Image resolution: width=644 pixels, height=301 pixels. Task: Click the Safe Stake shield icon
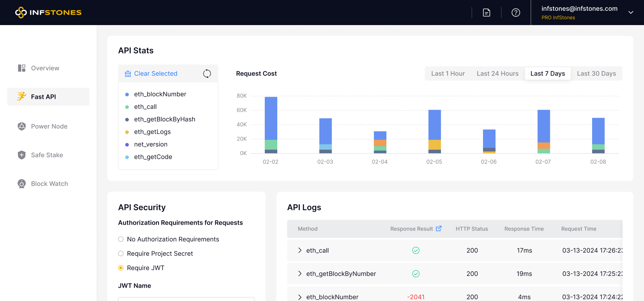pyautogui.click(x=22, y=155)
